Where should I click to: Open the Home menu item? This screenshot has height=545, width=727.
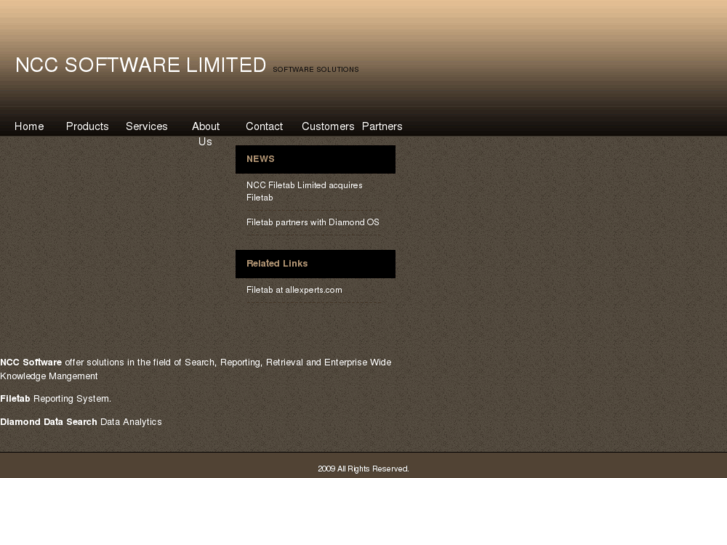tap(29, 126)
